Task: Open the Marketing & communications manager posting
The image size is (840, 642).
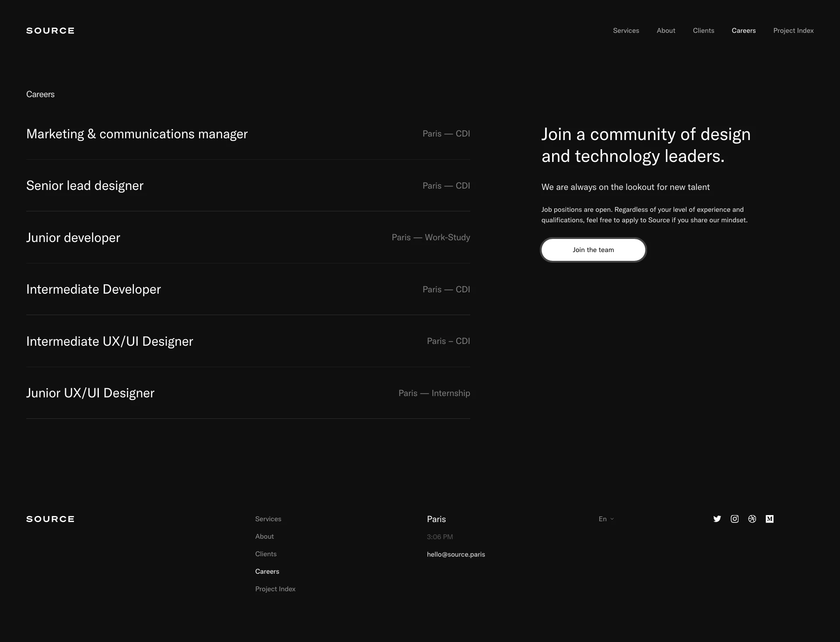Action: (x=137, y=134)
